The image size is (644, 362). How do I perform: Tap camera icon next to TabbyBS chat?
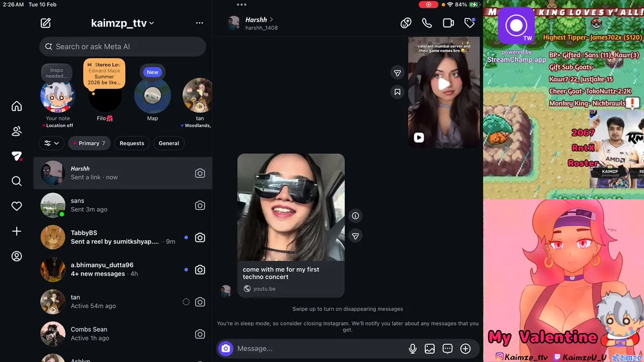[200, 237]
